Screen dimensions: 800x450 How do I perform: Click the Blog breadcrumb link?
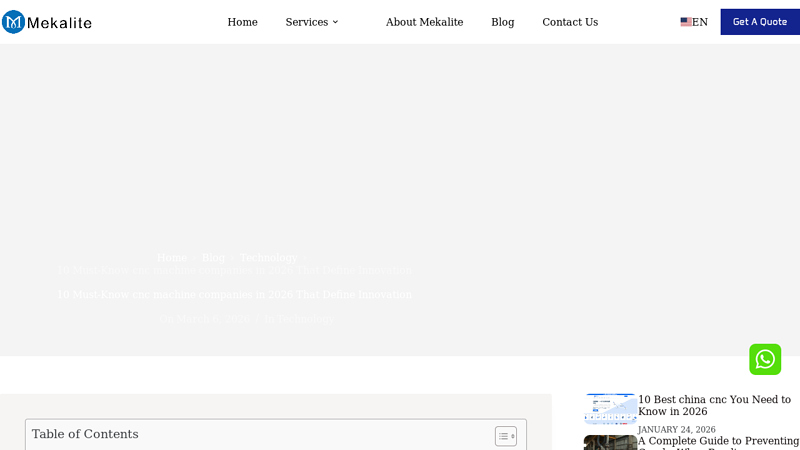(x=213, y=258)
